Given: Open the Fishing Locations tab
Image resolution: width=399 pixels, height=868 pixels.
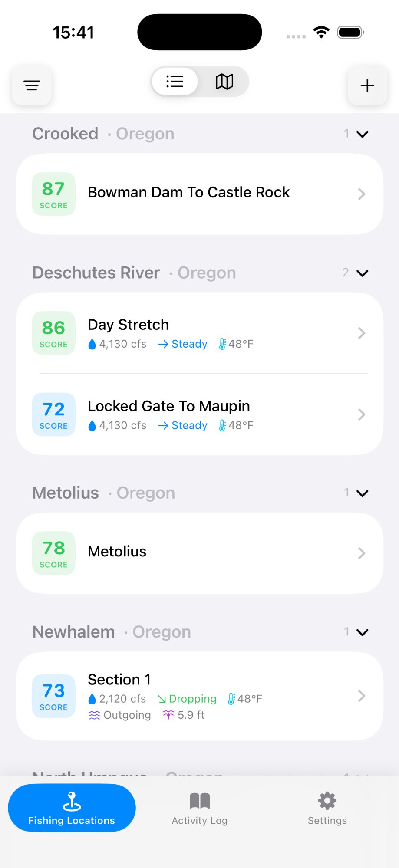Looking at the screenshot, I should [72, 808].
